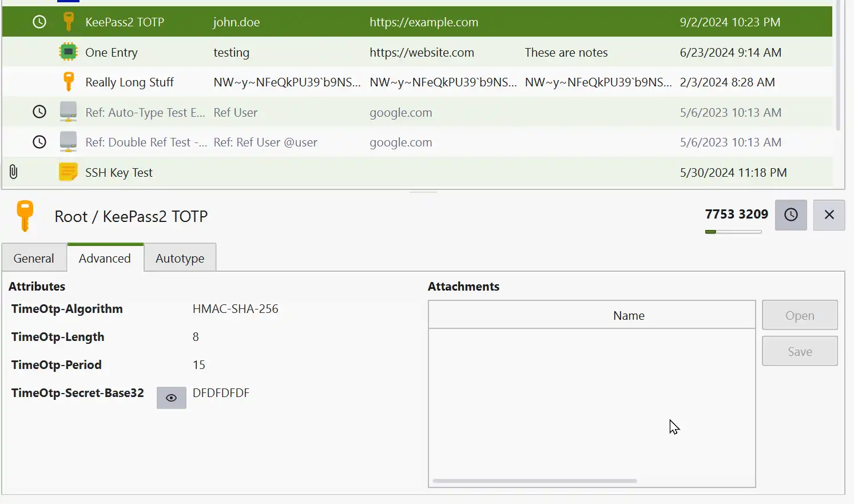This screenshot has height=504, width=854.
Task: Click the username john.doe
Action: (x=236, y=22)
